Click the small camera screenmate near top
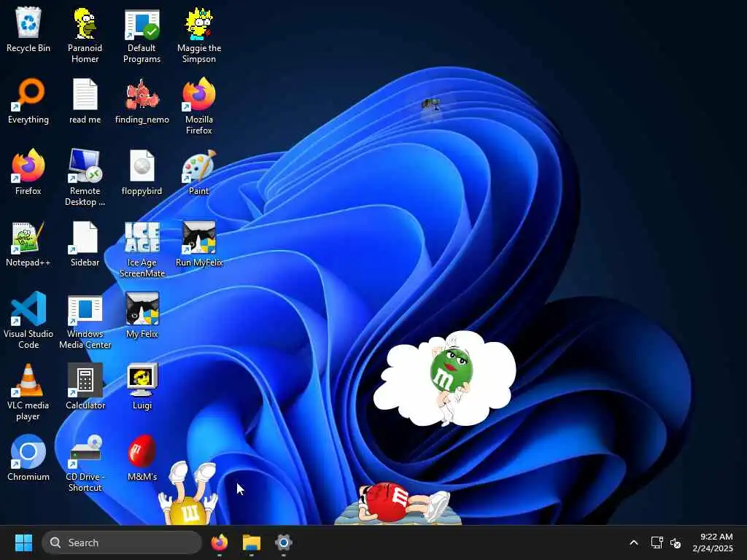This screenshot has height=560, width=747. [x=431, y=104]
